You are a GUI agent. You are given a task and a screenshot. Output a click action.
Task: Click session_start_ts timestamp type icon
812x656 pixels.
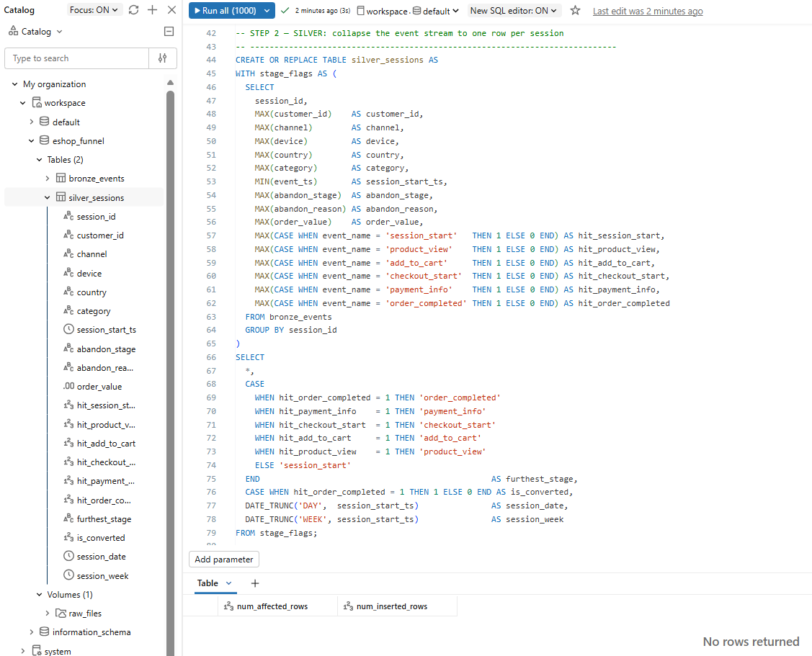pos(68,329)
